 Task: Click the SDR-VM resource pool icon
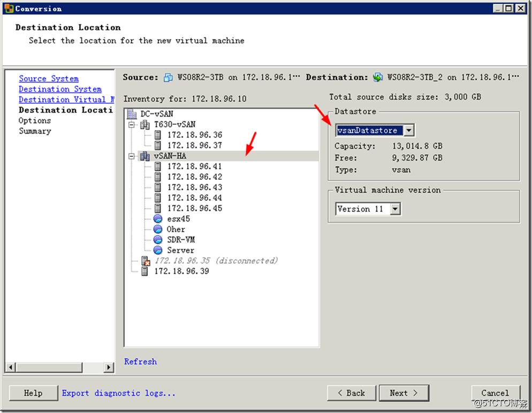point(157,240)
